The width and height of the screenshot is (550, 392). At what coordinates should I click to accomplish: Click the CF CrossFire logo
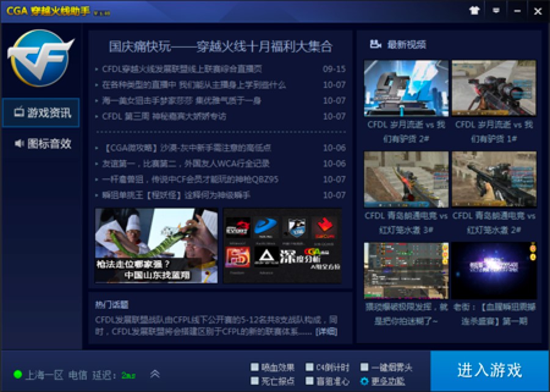pyautogui.click(x=41, y=58)
